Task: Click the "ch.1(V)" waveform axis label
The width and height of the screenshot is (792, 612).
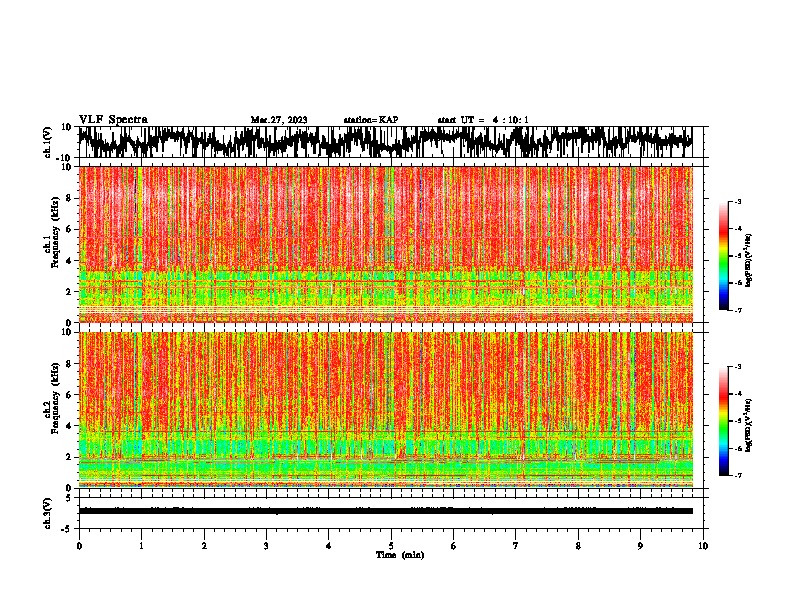Action: (x=48, y=142)
